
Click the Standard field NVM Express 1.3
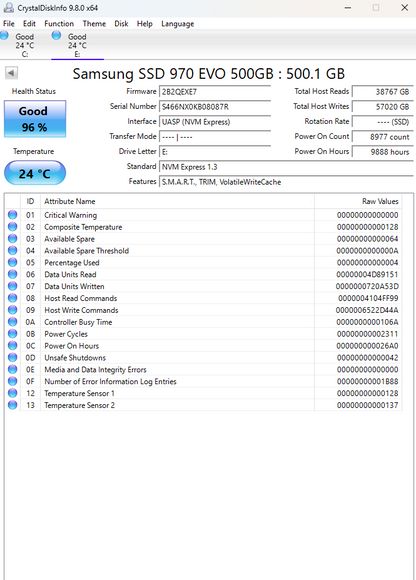pyautogui.click(x=286, y=167)
